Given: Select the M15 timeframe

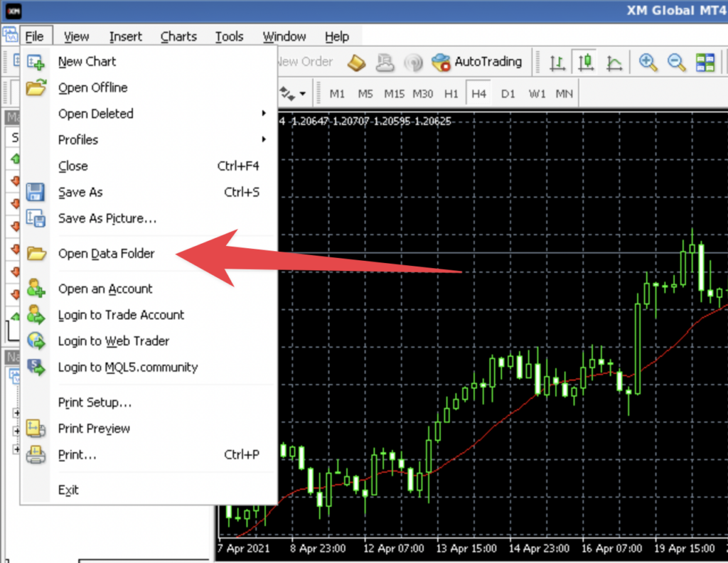Looking at the screenshot, I should point(394,94).
